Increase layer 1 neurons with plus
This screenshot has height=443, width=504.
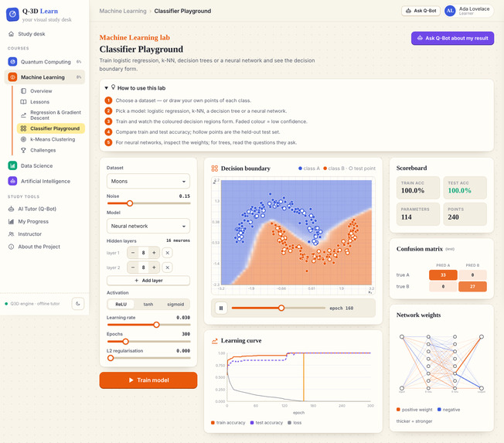point(154,253)
